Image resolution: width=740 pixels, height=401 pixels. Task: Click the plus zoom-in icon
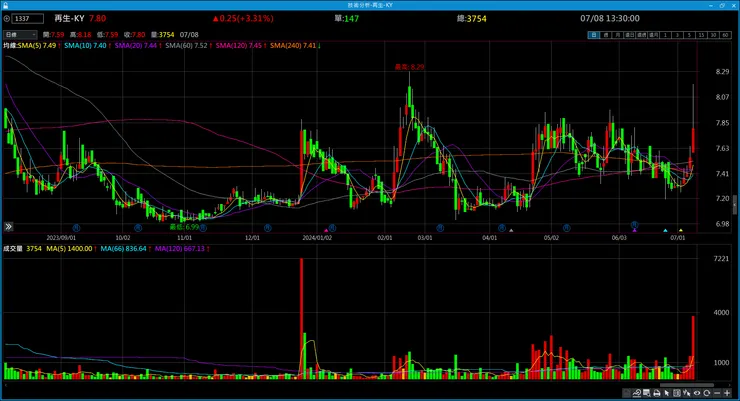(x=727, y=393)
